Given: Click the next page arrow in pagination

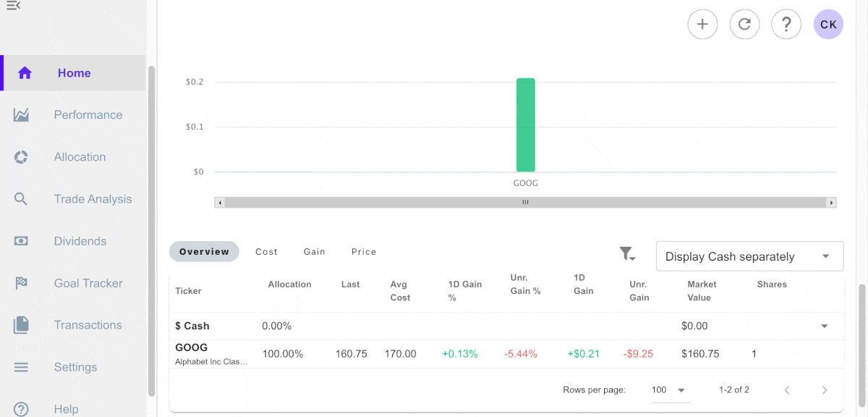Looking at the screenshot, I should click(824, 389).
